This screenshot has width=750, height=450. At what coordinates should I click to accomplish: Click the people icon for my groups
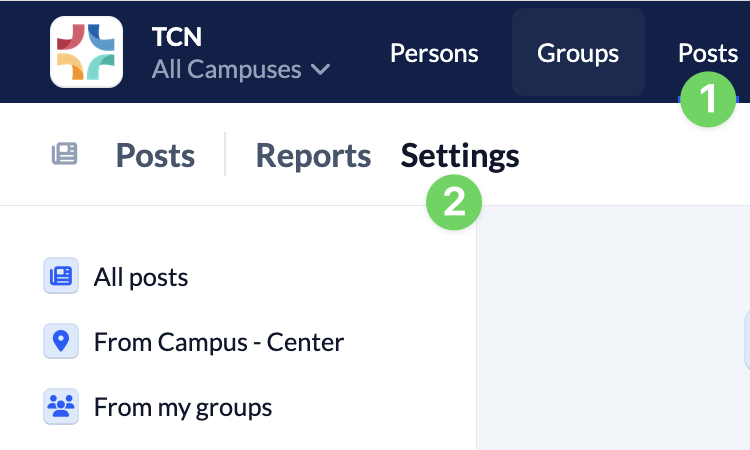coord(61,407)
